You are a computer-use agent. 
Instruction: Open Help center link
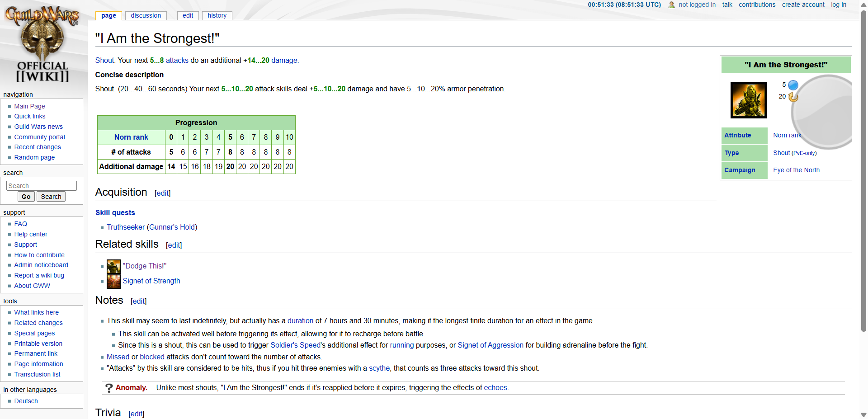click(x=31, y=234)
